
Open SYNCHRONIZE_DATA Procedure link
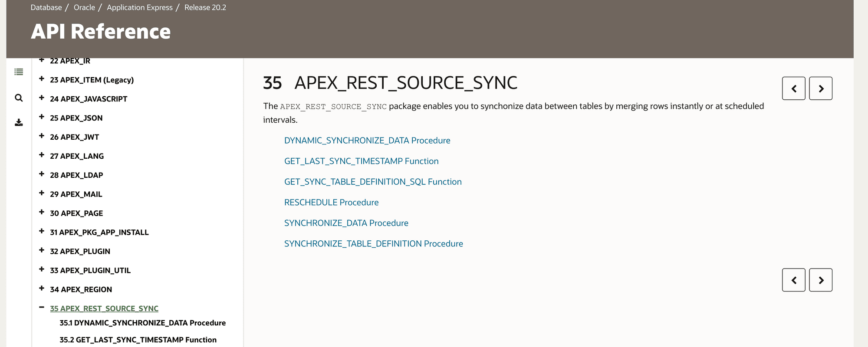346,223
